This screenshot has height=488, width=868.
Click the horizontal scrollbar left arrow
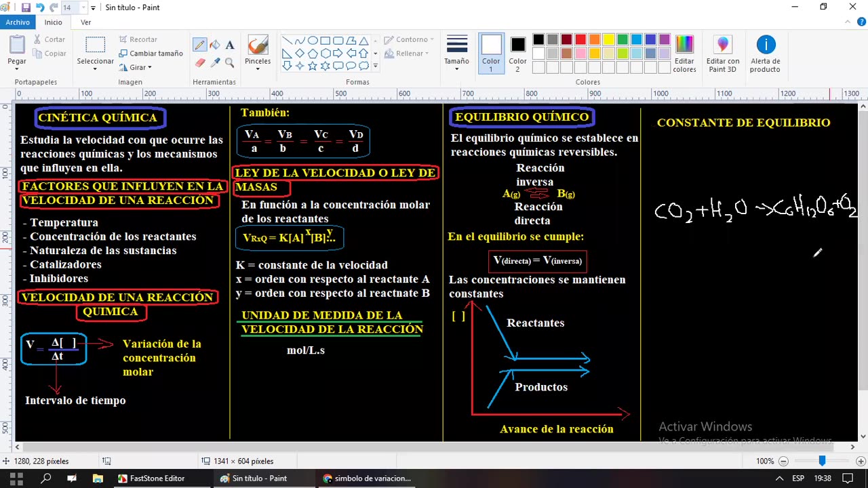click(x=18, y=447)
